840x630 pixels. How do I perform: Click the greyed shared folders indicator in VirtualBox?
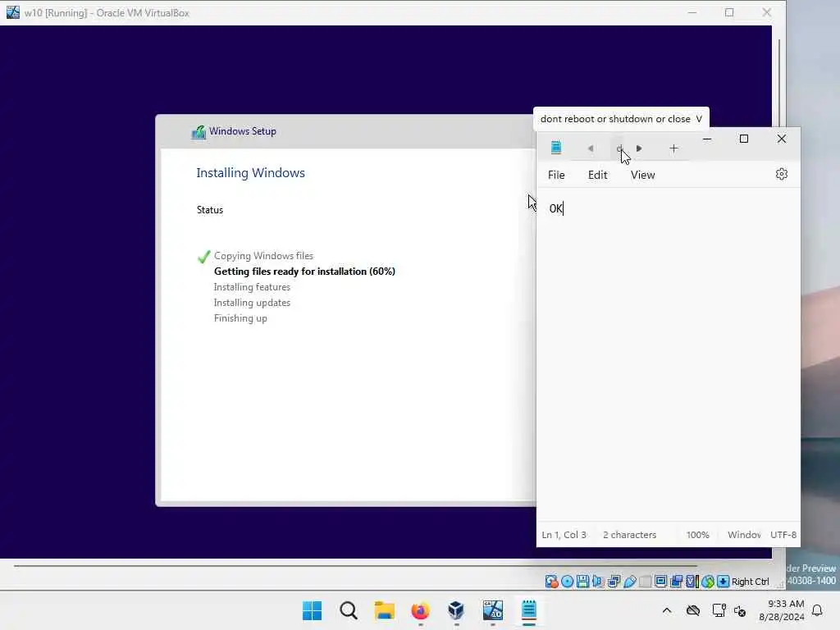coord(646,582)
